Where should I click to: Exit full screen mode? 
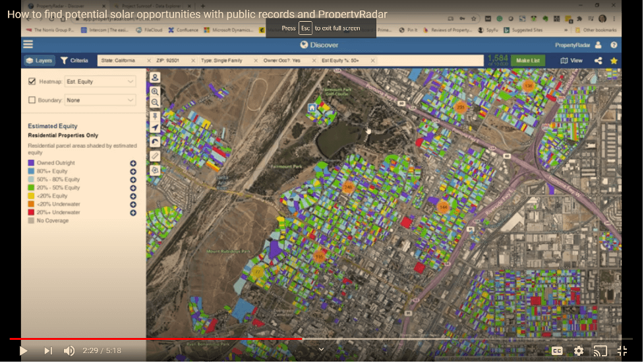pyautogui.click(x=622, y=350)
